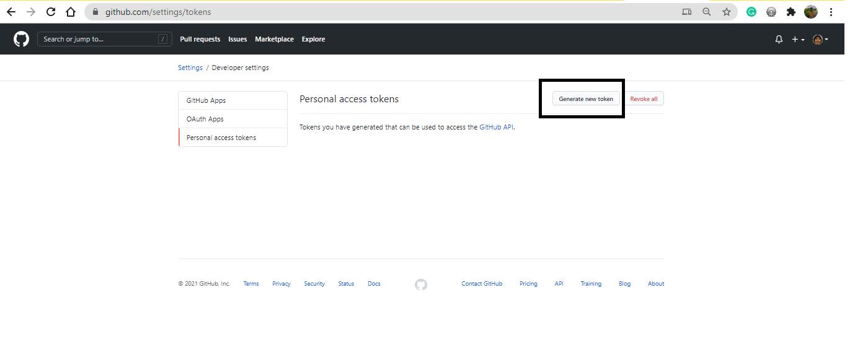The height and width of the screenshot is (347, 868).
Task: Open Pull requests in top navigation
Action: tap(200, 39)
